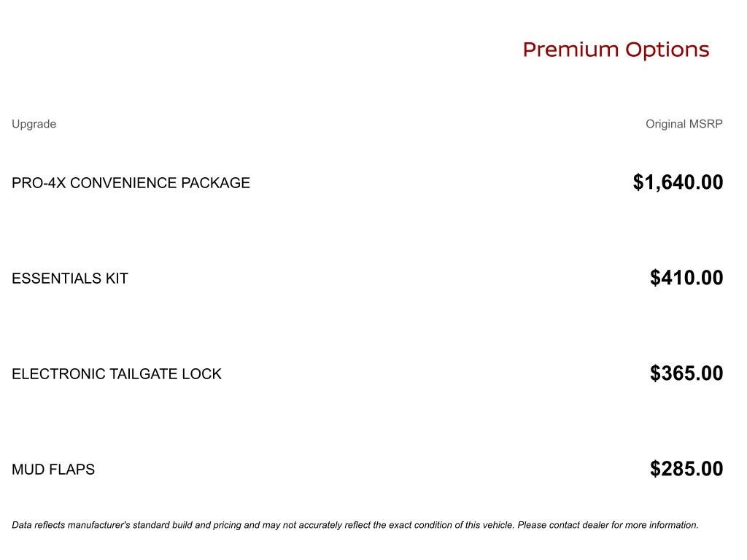The image size is (747, 560).
Task: Click the word Premium in heading
Action: pyautogui.click(x=570, y=50)
